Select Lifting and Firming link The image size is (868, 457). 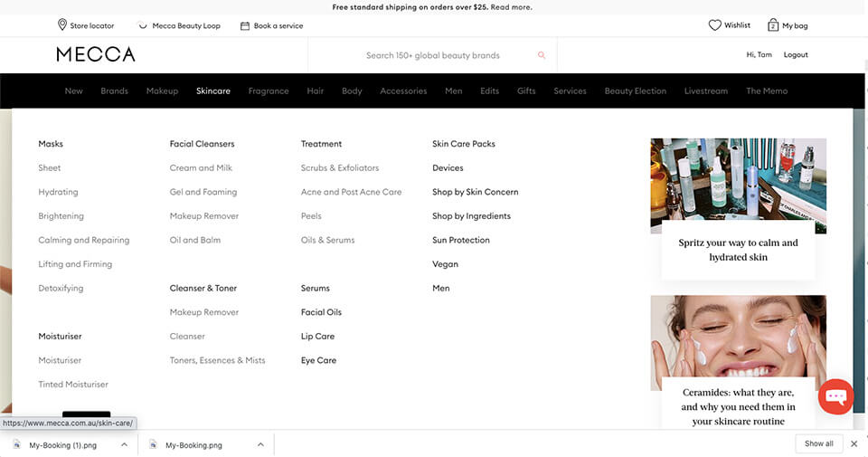75,264
